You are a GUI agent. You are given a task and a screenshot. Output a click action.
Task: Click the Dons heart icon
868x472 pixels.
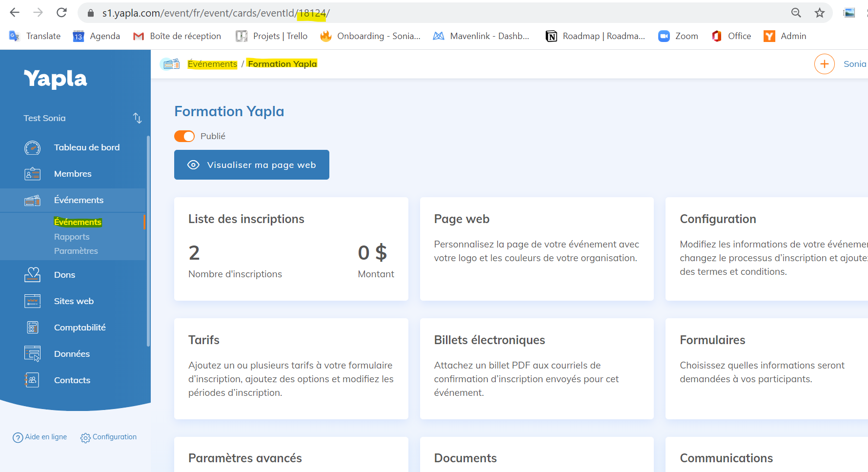(x=33, y=275)
